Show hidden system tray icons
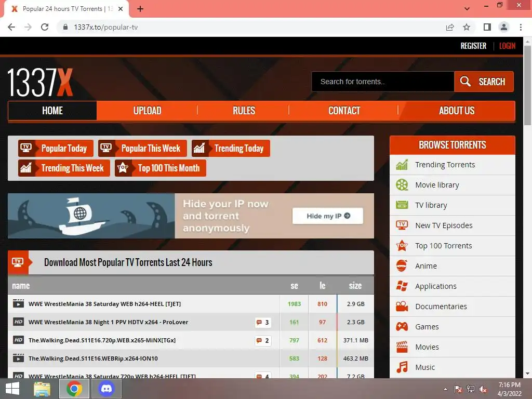Viewport: 532px width, 399px height. coord(445,389)
